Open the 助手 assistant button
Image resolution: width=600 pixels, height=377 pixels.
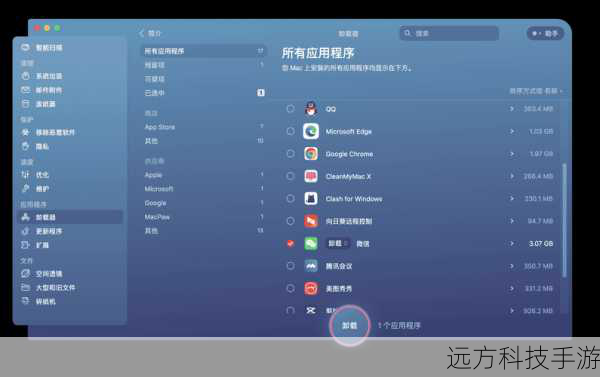[x=545, y=33]
